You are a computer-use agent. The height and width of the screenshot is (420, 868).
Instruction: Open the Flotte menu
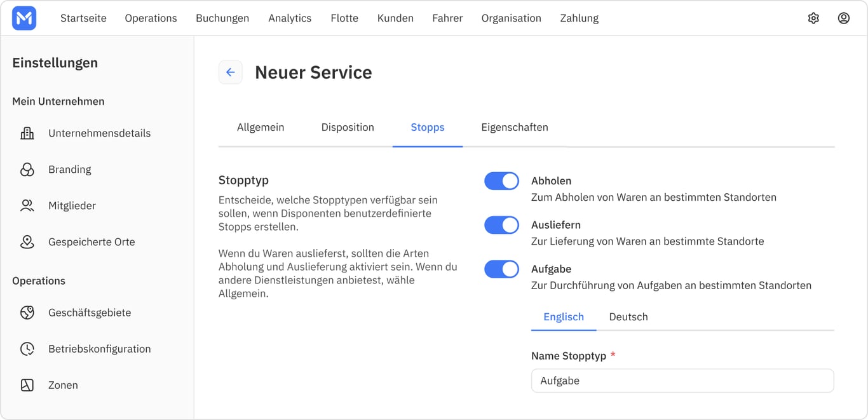click(344, 18)
